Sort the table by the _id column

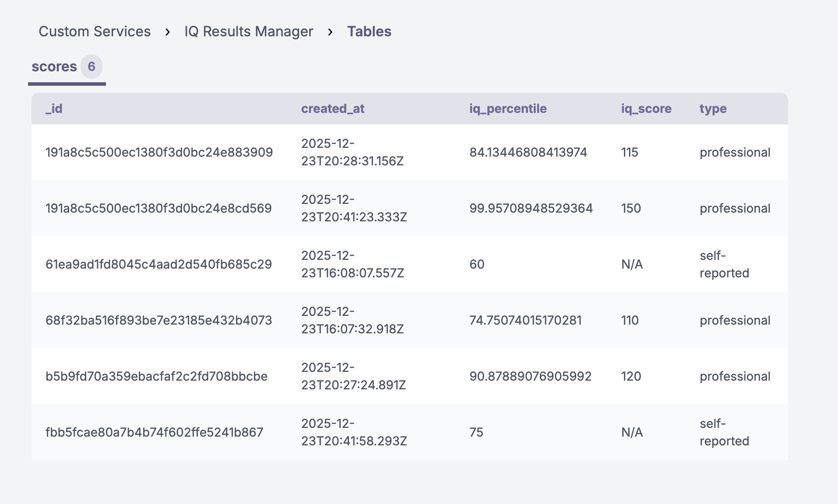coord(54,108)
